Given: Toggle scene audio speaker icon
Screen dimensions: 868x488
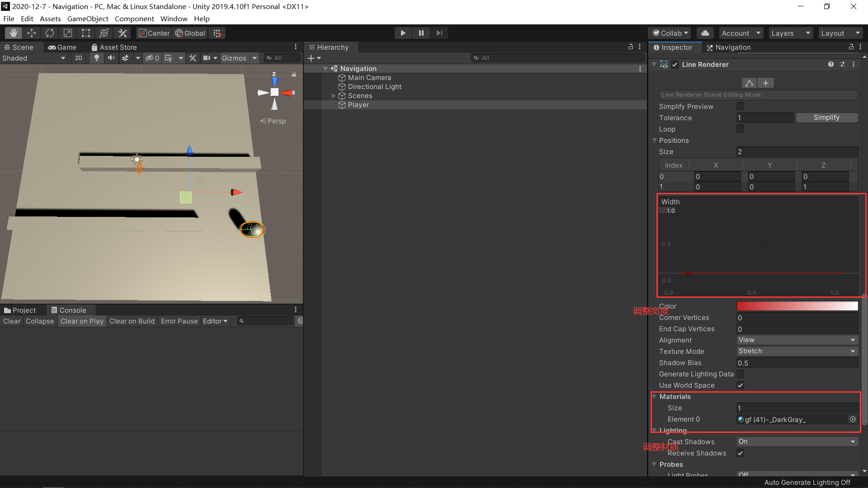Looking at the screenshot, I should [111, 58].
